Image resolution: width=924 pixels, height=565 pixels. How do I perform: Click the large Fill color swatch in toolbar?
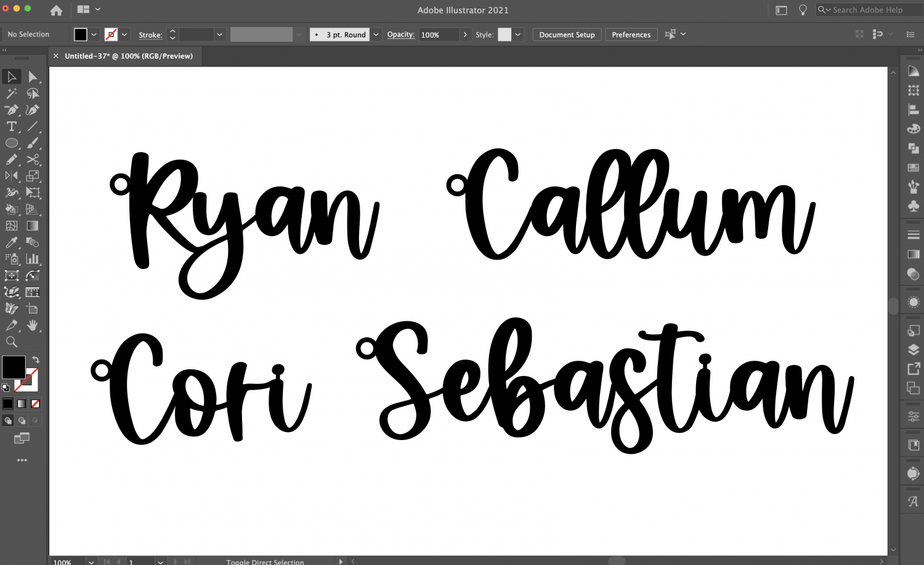pos(13,367)
